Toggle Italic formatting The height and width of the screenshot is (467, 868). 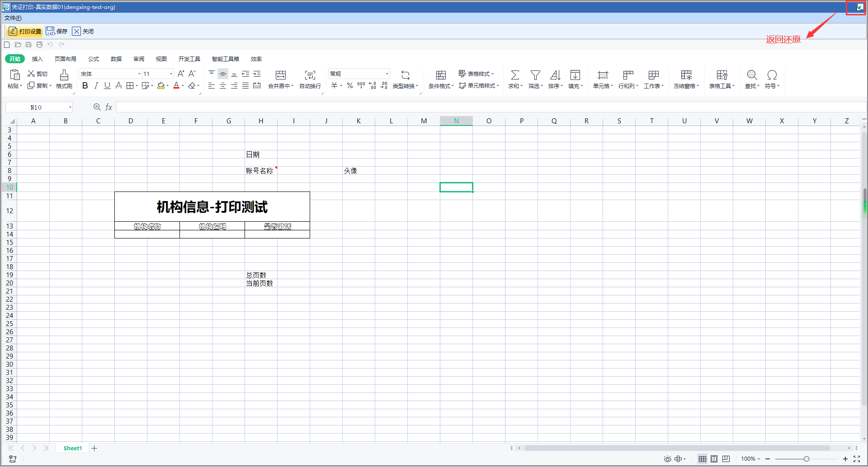tap(96, 86)
